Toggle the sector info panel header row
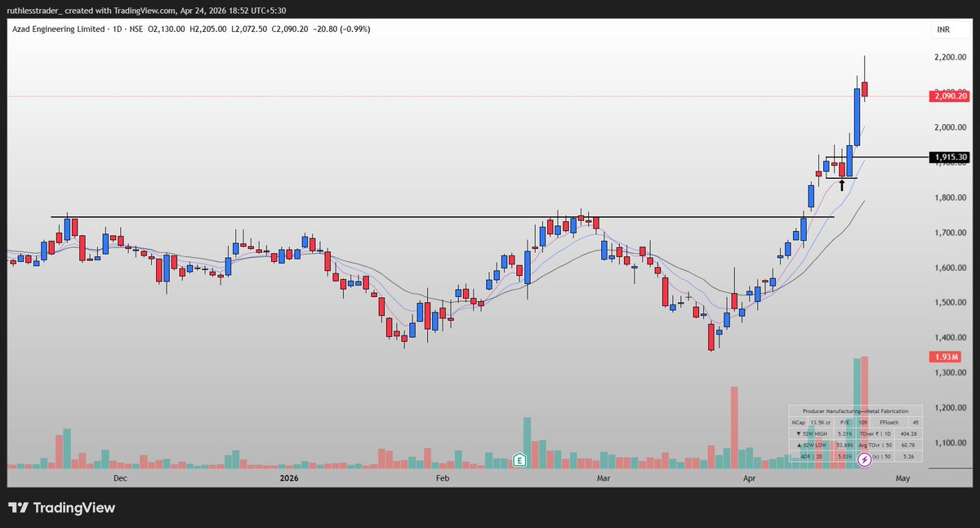 click(x=855, y=410)
